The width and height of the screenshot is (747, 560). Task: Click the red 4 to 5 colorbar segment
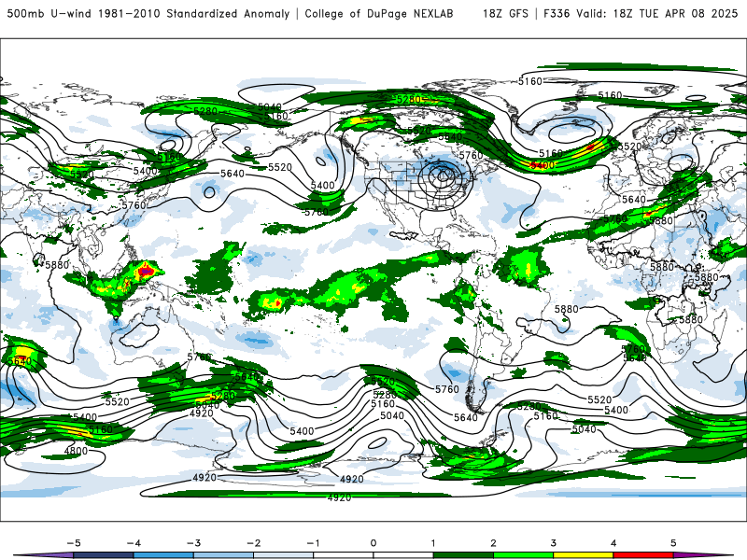[x=643, y=555]
